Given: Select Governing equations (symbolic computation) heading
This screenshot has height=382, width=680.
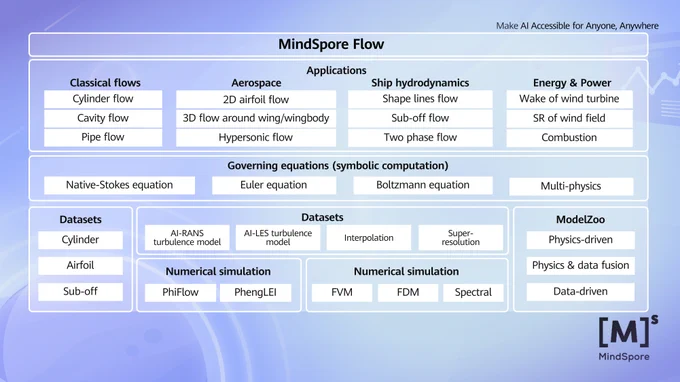Looking at the screenshot, I should point(337,166).
